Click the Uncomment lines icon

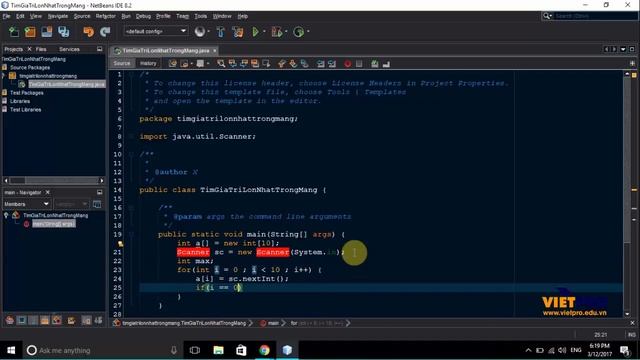pos(386,63)
